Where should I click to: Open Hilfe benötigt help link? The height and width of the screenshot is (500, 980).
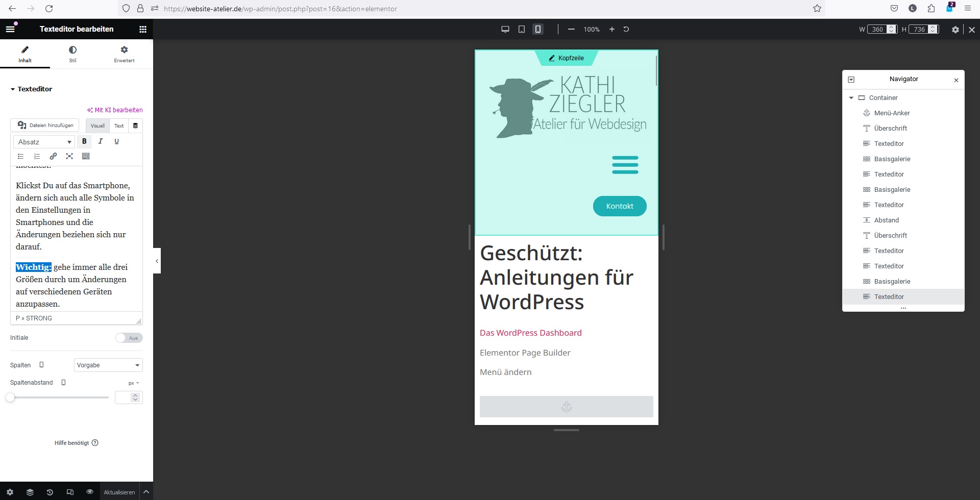(77, 443)
